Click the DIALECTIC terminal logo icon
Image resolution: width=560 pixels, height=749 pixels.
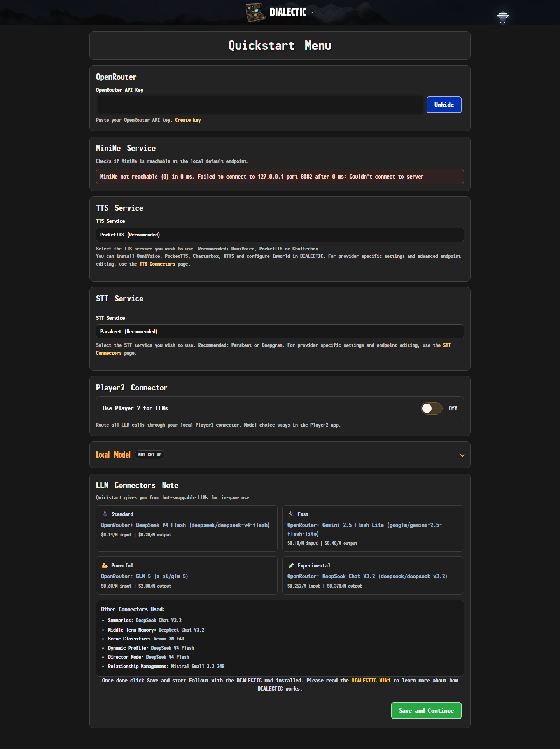click(x=255, y=12)
